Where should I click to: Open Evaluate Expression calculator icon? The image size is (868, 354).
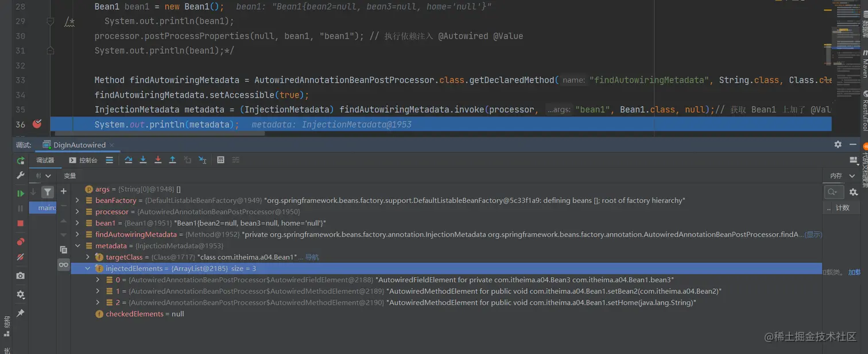[x=220, y=160]
